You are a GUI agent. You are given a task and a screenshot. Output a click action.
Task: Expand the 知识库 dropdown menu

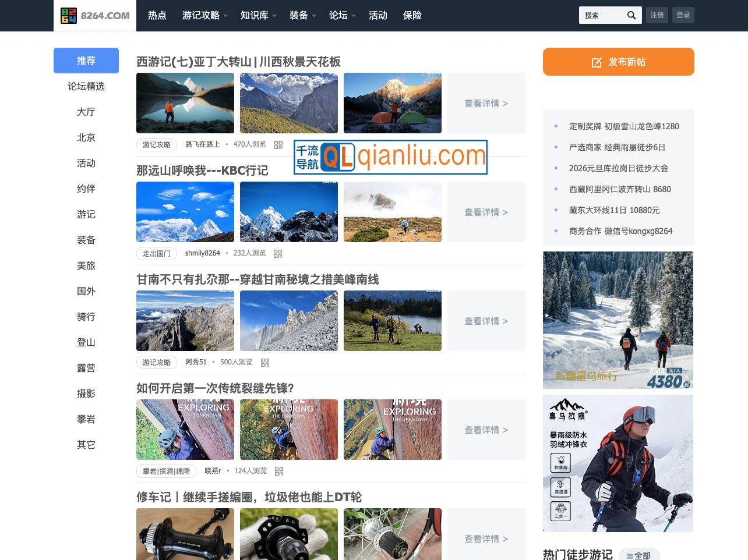coord(258,16)
